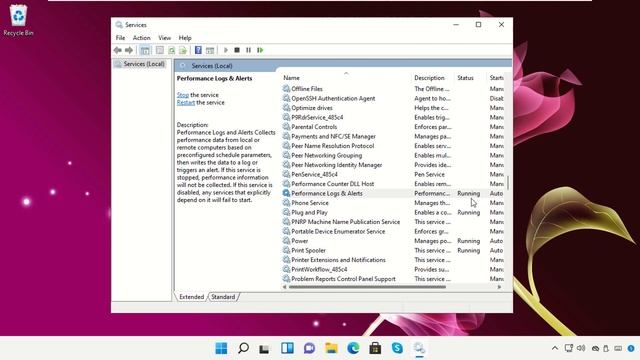Click the Pause Service toolbar icon
This screenshot has height=360, width=640.
pyautogui.click(x=248, y=50)
